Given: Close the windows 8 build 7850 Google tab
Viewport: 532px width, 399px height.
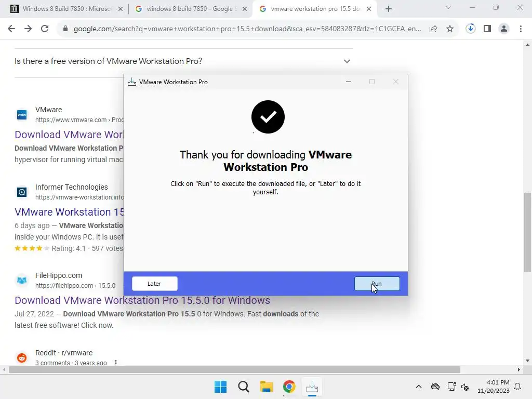Looking at the screenshot, I should coord(245,9).
